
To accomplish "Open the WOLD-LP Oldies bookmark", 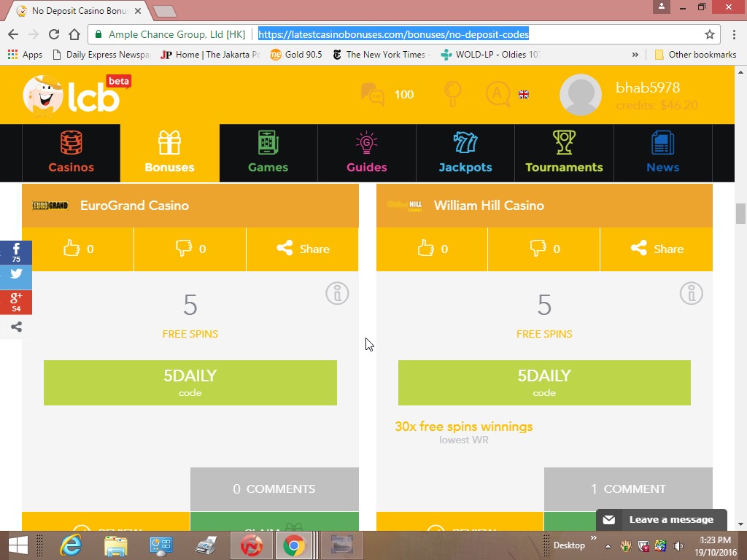I will [491, 55].
